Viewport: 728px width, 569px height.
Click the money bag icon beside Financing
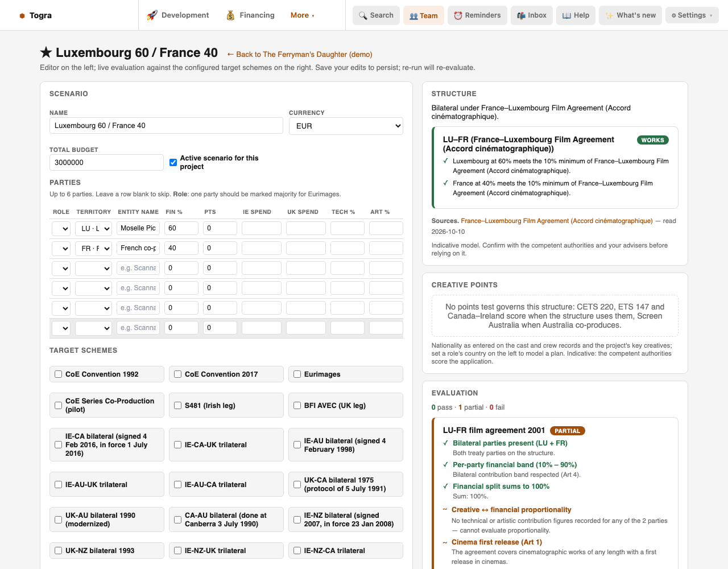tap(230, 15)
